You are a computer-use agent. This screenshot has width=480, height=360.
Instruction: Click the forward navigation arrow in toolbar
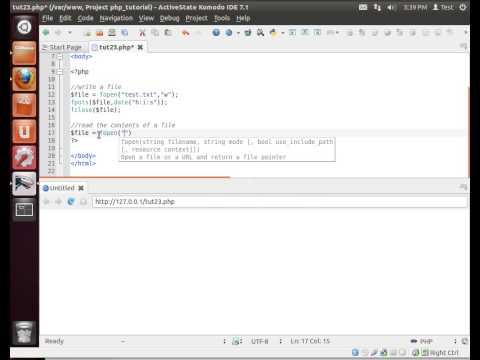coord(58,32)
